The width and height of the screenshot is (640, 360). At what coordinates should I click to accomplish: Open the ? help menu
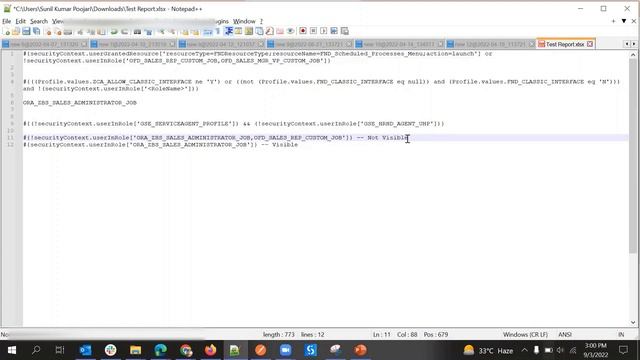click(261, 21)
